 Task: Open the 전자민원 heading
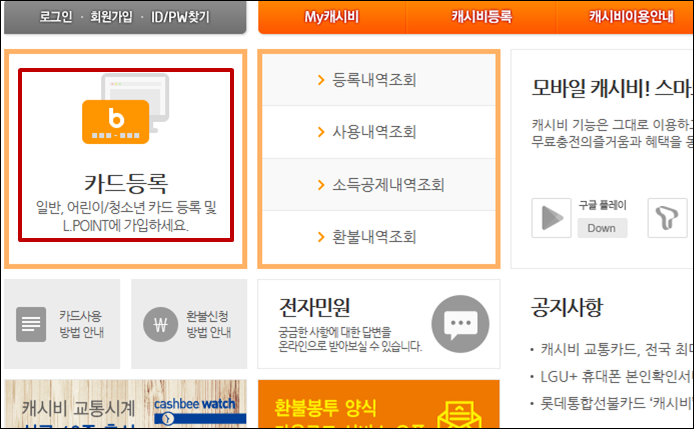pos(315,307)
